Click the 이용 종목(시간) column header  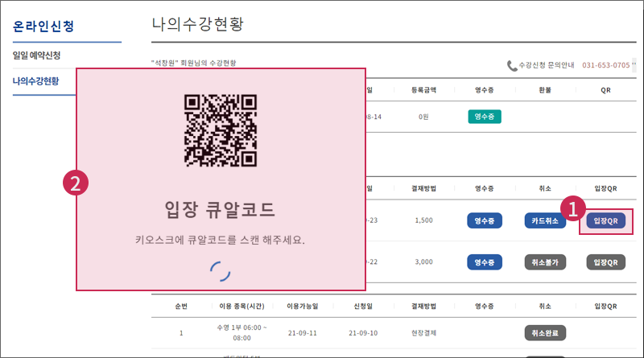(x=242, y=307)
